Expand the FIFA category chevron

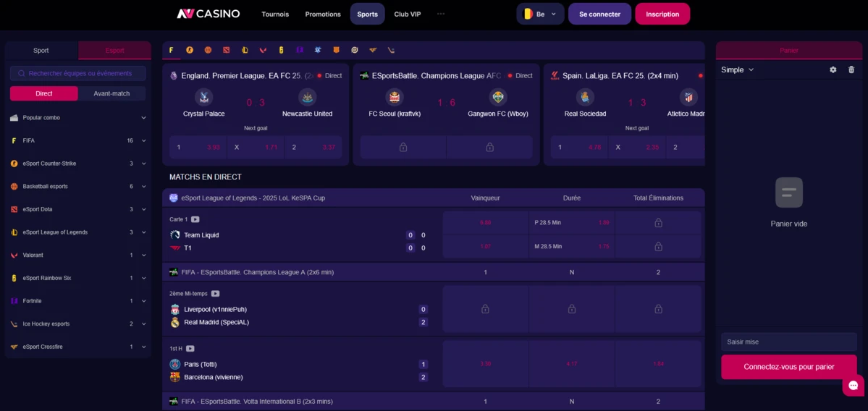[x=144, y=140]
